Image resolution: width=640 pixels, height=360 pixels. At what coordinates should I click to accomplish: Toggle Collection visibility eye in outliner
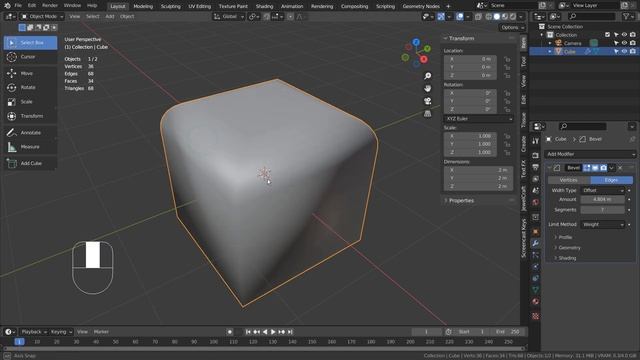coord(624,35)
